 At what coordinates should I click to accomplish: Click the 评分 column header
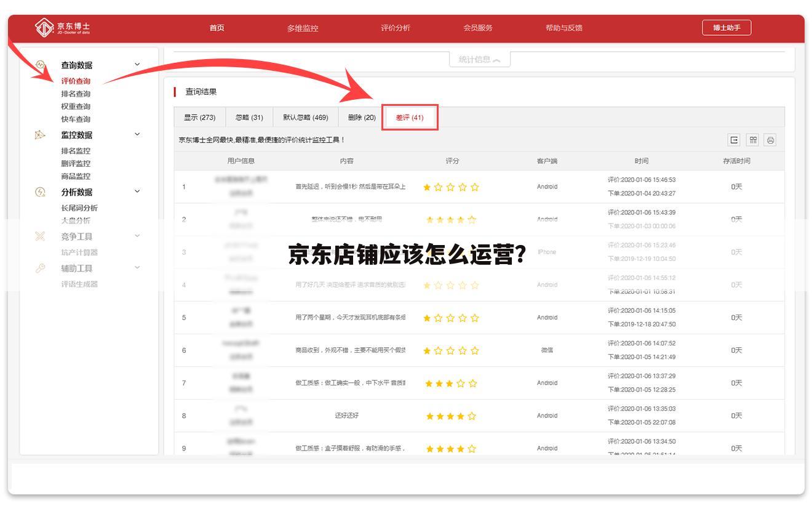pyautogui.click(x=452, y=161)
